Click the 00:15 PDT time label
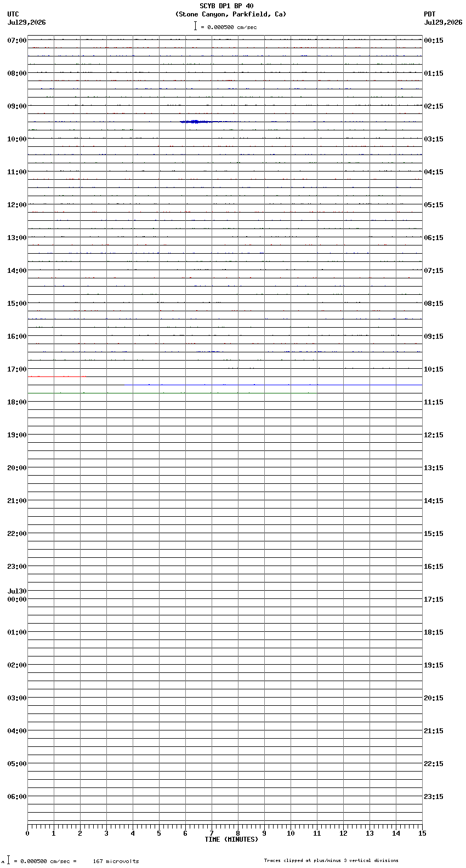The image size is (466, 868). [x=434, y=41]
